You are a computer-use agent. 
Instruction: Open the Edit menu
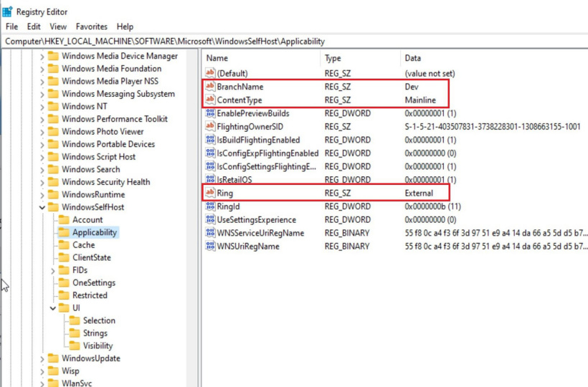coord(33,27)
